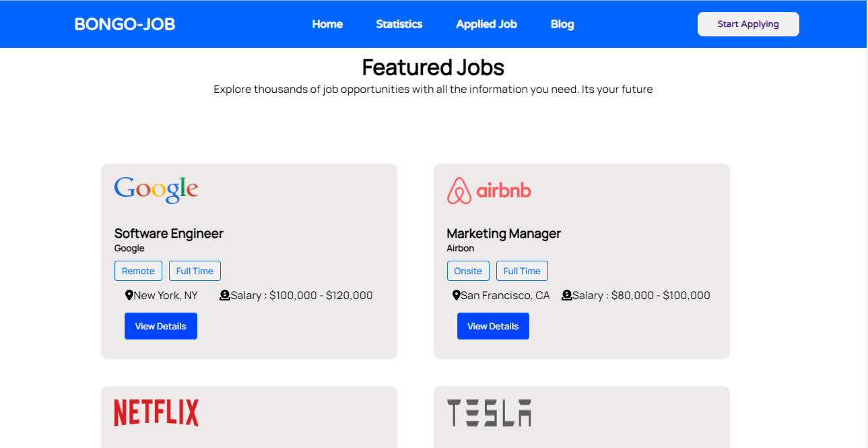Click the Netflix company logo

(x=156, y=412)
